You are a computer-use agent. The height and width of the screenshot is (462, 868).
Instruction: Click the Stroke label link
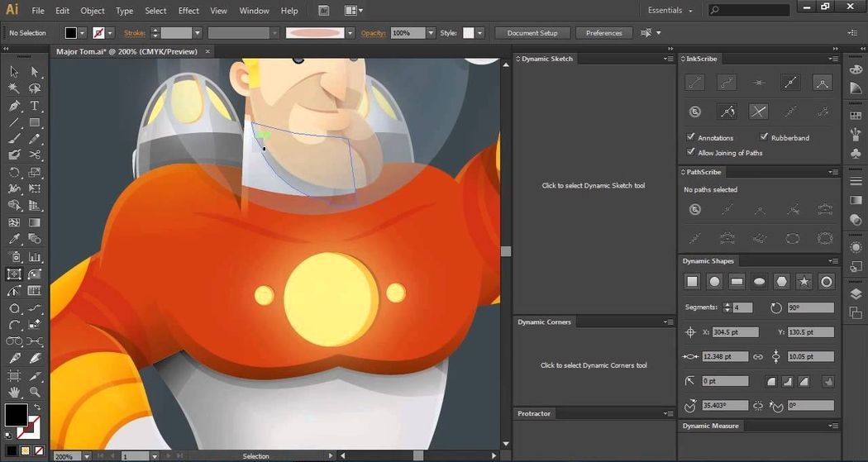point(135,33)
